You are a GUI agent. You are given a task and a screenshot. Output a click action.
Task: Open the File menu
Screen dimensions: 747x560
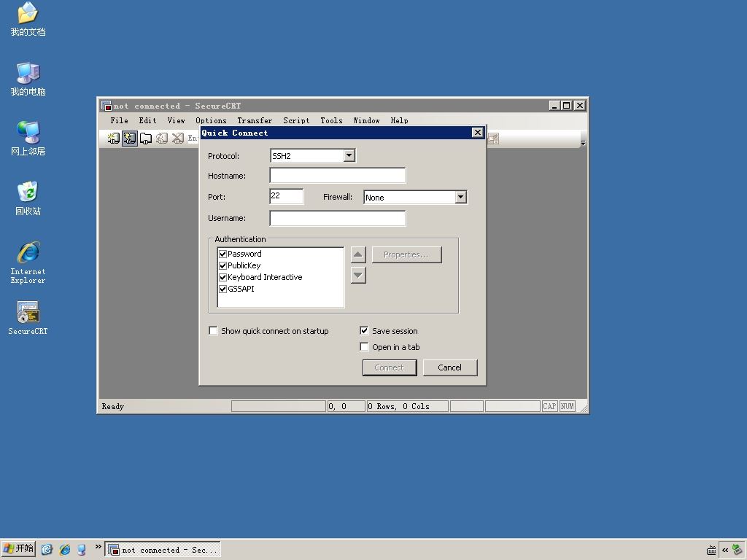[119, 120]
